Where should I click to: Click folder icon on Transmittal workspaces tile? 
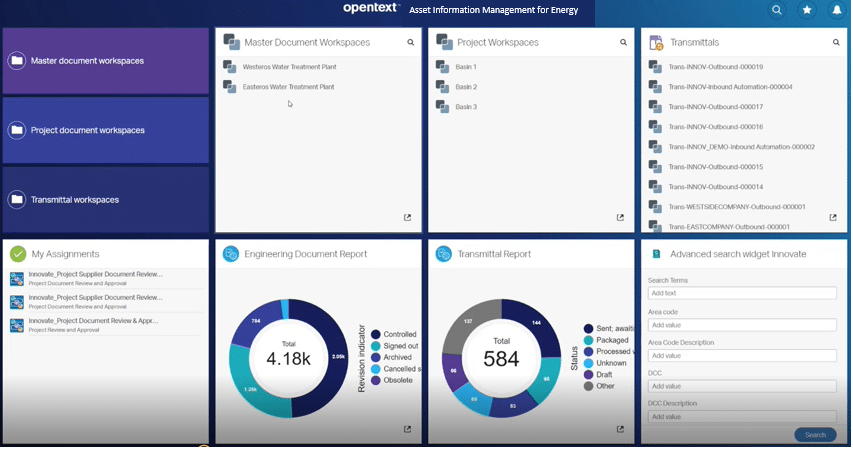point(17,200)
